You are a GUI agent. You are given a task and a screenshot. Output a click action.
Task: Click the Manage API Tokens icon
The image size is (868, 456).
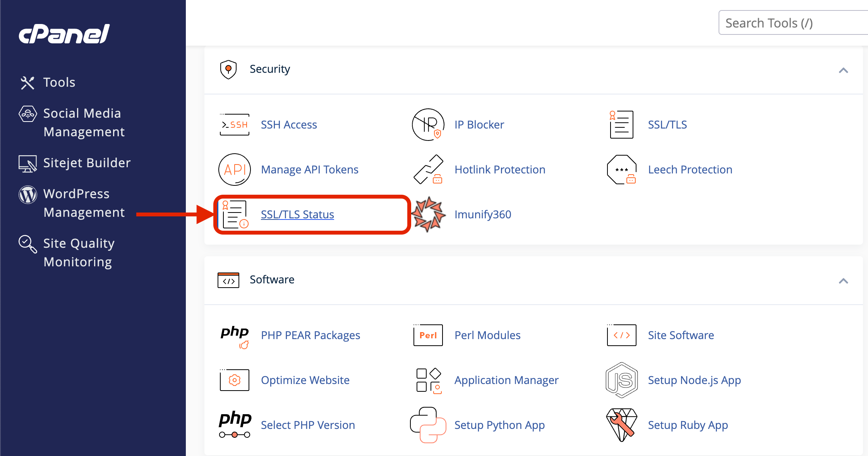(x=235, y=170)
